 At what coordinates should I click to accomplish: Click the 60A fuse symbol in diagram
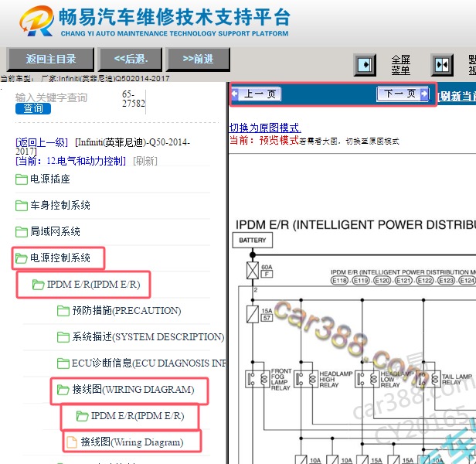[253, 270]
